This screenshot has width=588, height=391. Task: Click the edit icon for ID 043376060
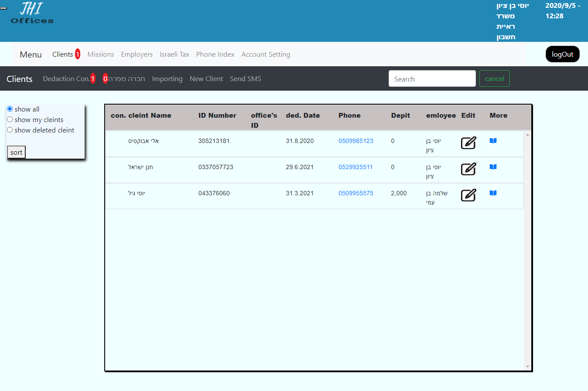(468, 195)
